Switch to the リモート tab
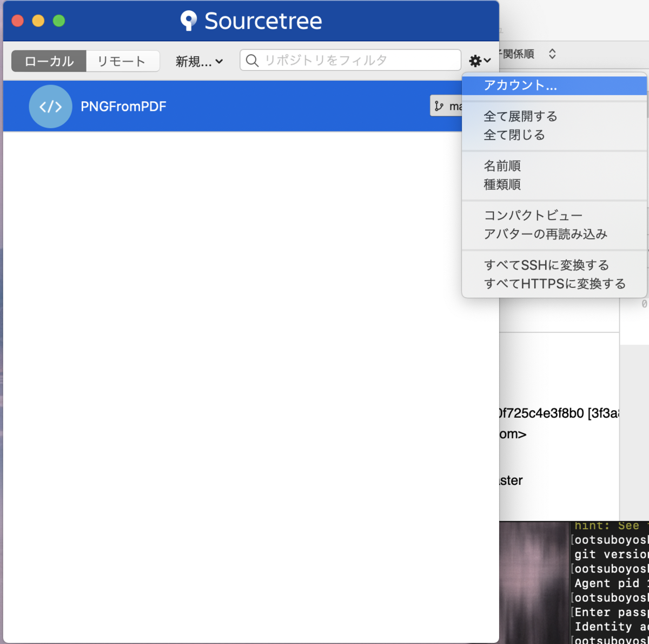Screen dimensions: 649x644 [122, 61]
